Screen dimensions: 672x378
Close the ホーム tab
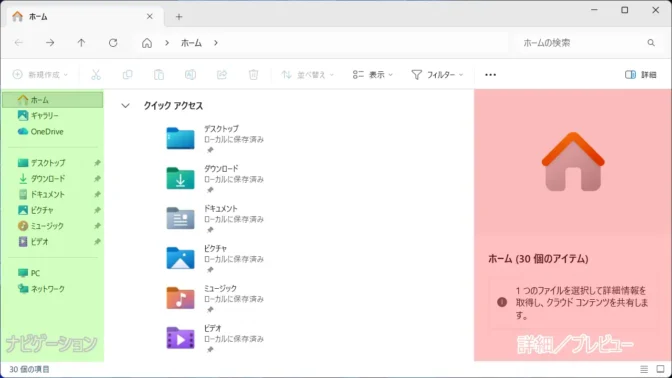(150, 17)
